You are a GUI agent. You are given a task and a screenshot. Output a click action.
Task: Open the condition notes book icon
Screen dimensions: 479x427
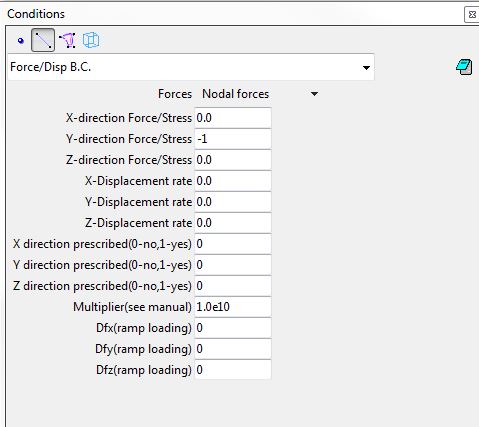(x=464, y=67)
